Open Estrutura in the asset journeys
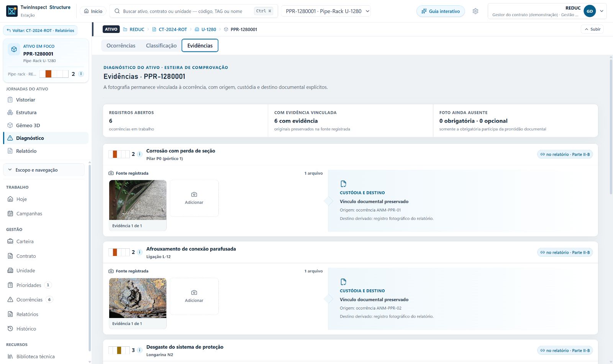The width and height of the screenshot is (613, 364). click(46, 113)
